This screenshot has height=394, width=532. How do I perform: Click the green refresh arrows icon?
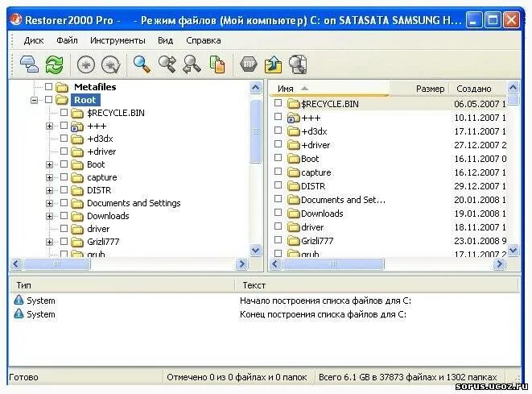tap(54, 64)
